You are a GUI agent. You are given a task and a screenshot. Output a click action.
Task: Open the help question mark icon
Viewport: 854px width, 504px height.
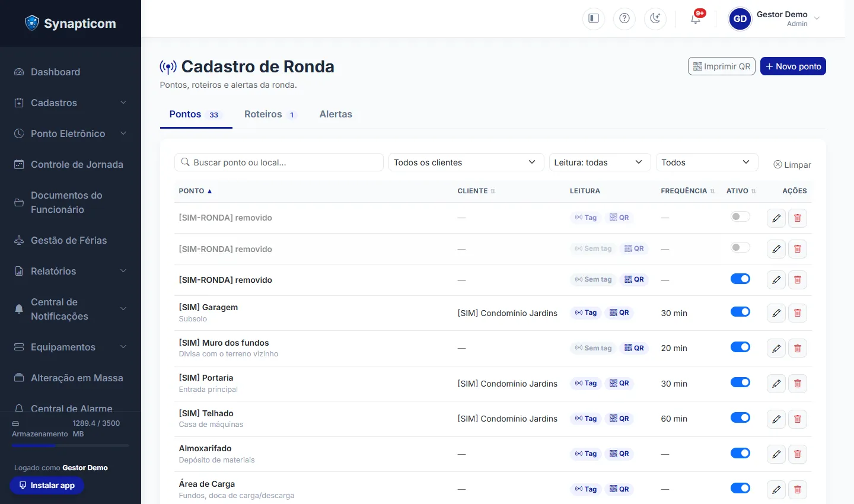click(x=624, y=18)
